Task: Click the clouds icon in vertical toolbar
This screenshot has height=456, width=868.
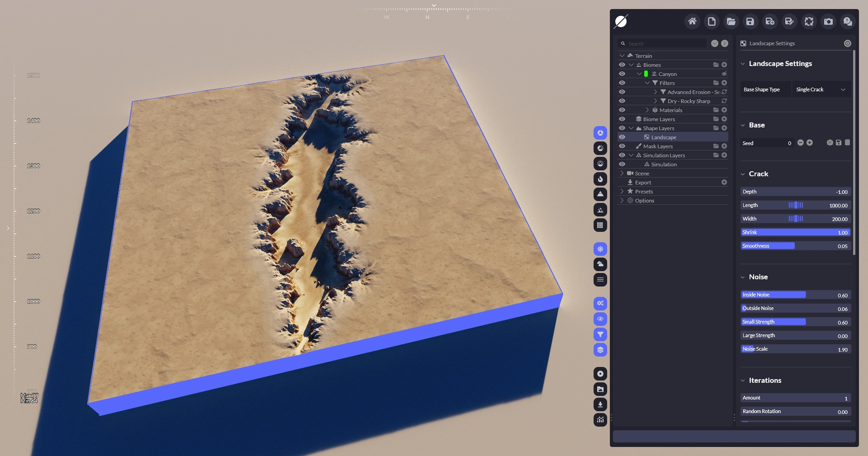Action: pos(600,264)
